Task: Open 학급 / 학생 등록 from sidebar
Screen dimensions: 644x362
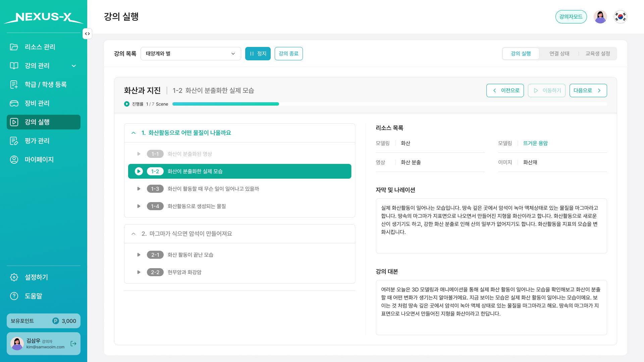Action: pos(14,84)
